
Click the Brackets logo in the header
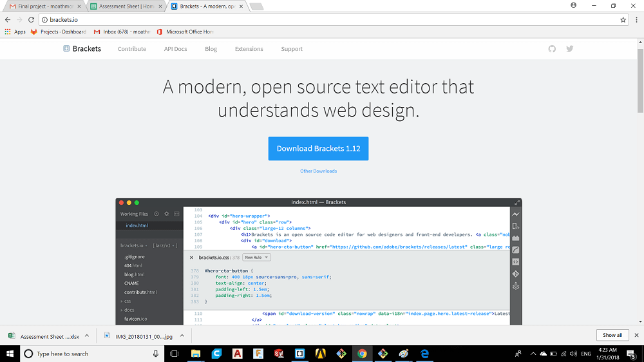click(x=82, y=48)
